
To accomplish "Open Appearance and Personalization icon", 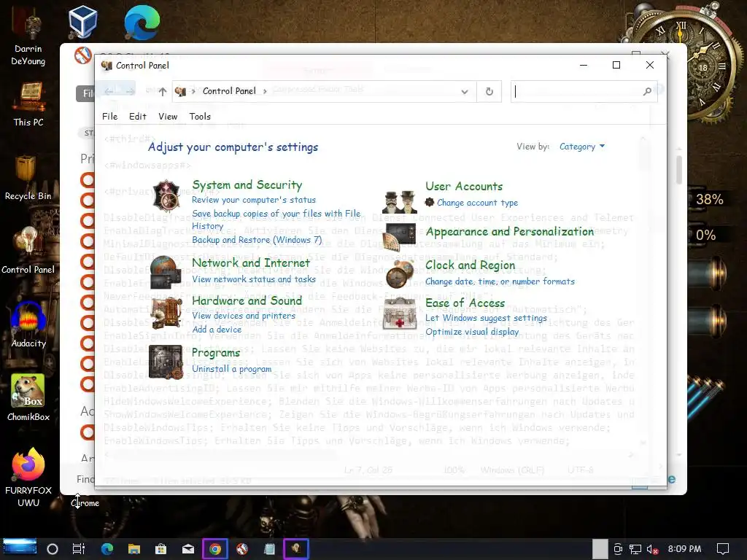I will (399, 236).
